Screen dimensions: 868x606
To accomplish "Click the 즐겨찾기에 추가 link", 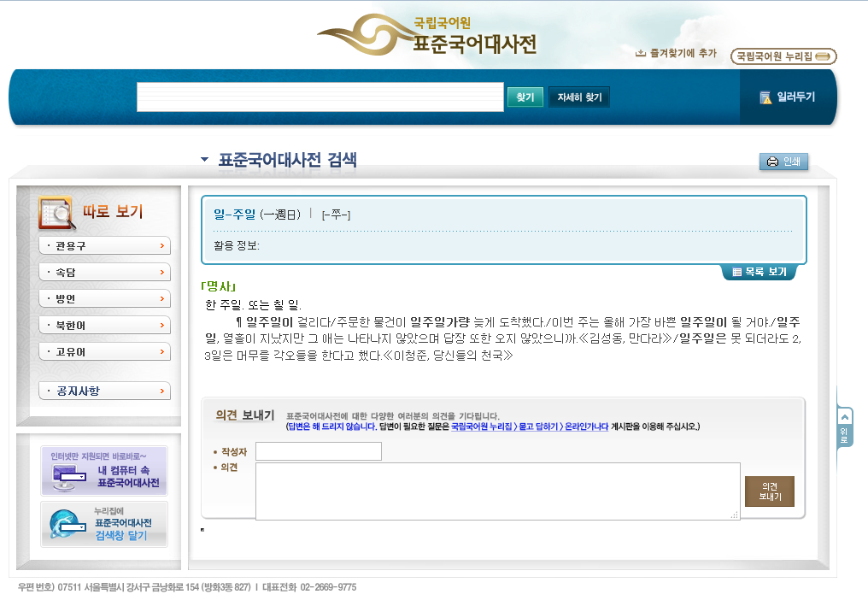I will click(676, 53).
